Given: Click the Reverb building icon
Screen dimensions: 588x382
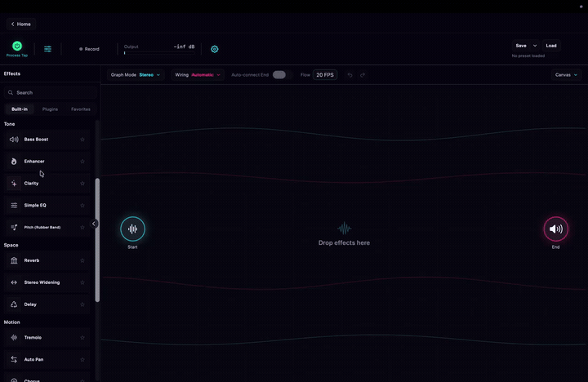Looking at the screenshot, I should (x=14, y=260).
